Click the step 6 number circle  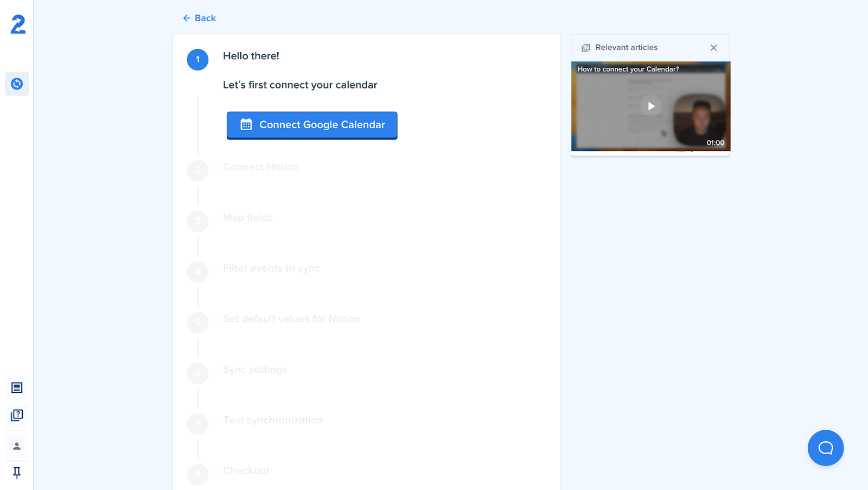pyautogui.click(x=197, y=373)
